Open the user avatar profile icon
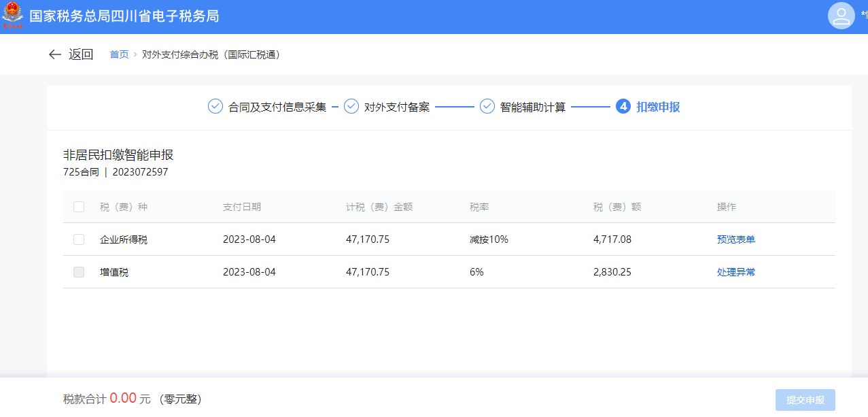This screenshot has height=417, width=868. click(x=841, y=16)
